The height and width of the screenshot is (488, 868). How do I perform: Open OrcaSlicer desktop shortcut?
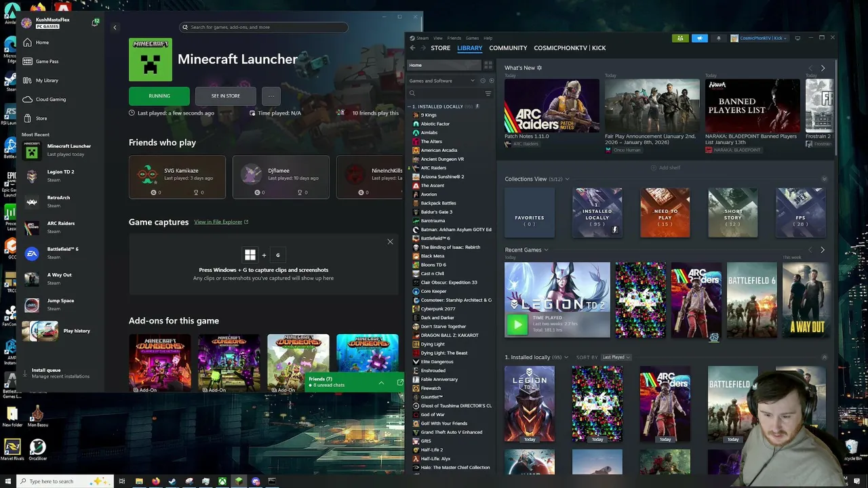(x=37, y=449)
